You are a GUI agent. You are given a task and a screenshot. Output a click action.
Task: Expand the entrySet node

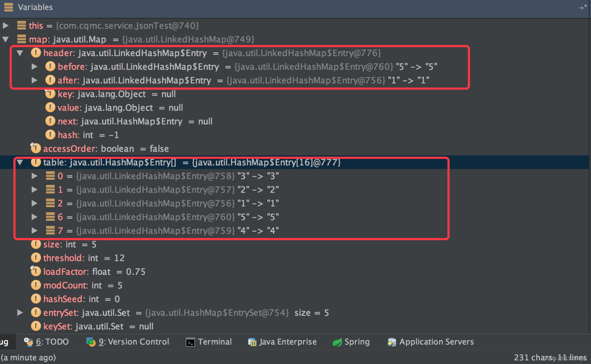point(20,313)
